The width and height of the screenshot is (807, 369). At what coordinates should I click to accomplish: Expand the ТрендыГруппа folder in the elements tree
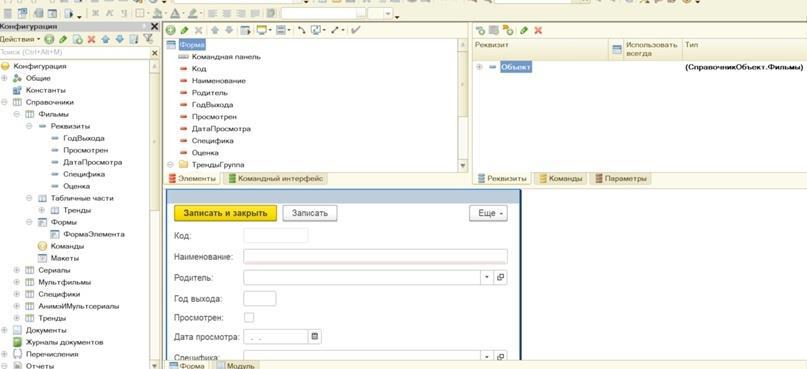[170, 165]
